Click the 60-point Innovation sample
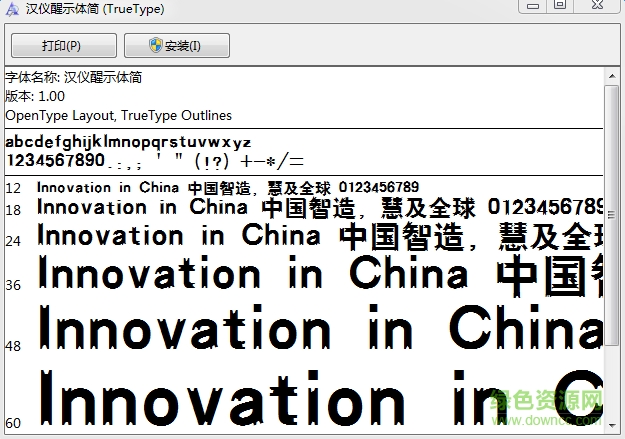The image size is (625, 439). tap(321, 397)
